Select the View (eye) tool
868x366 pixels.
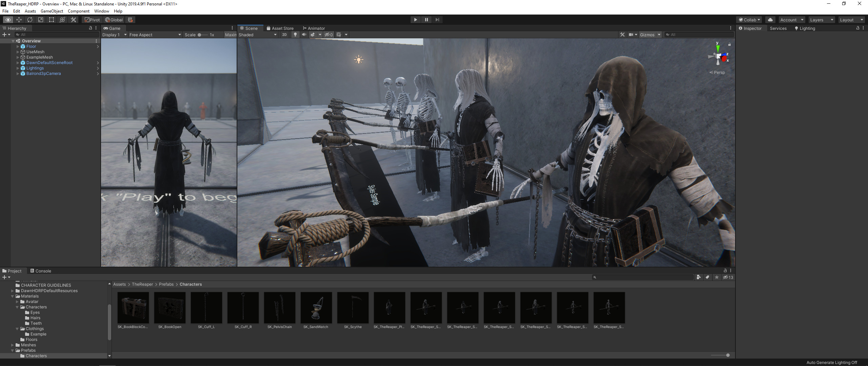pyautogui.click(x=8, y=20)
